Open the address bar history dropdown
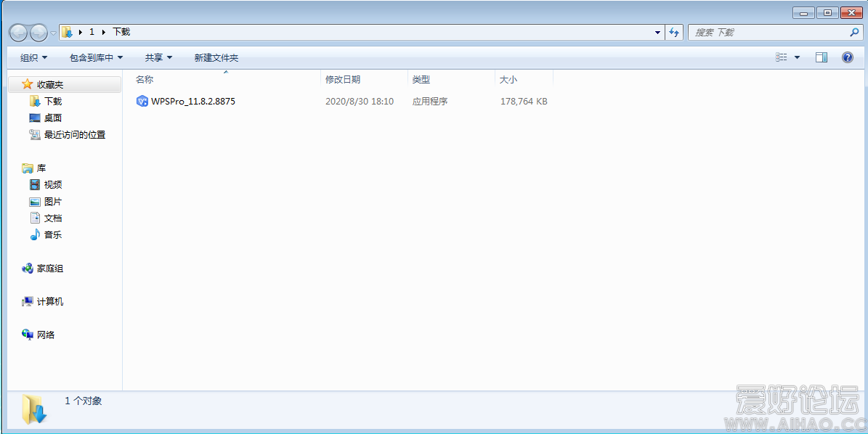This screenshot has width=868, height=434. tap(658, 33)
